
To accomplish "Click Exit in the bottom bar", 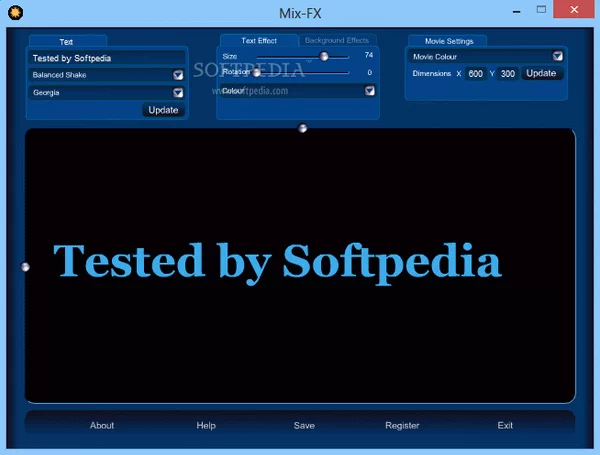I will click(505, 425).
